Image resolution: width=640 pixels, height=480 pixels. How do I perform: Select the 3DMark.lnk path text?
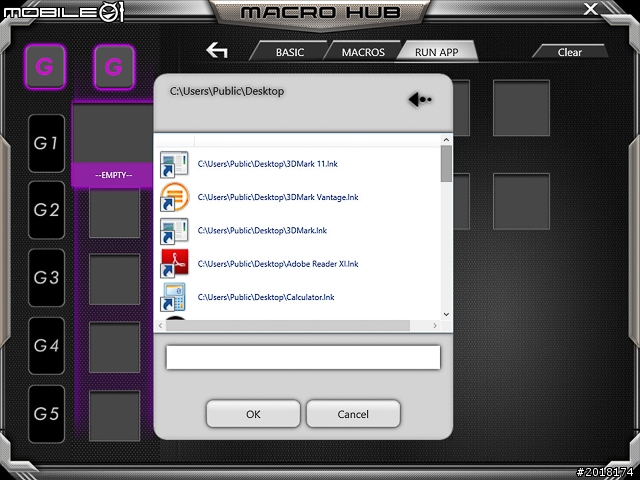tap(262, 231)
